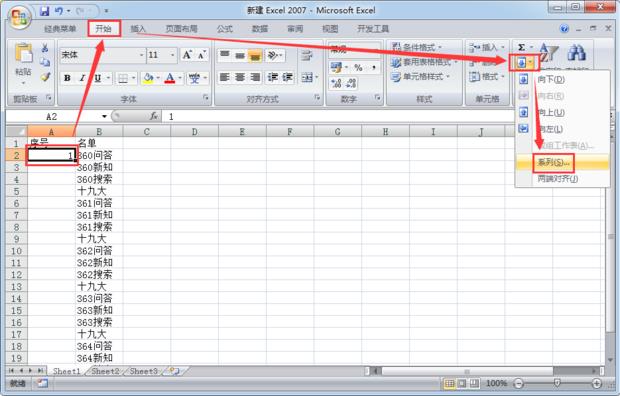
Task: Toggle Bold formatting
Action: tap(67, 78)
